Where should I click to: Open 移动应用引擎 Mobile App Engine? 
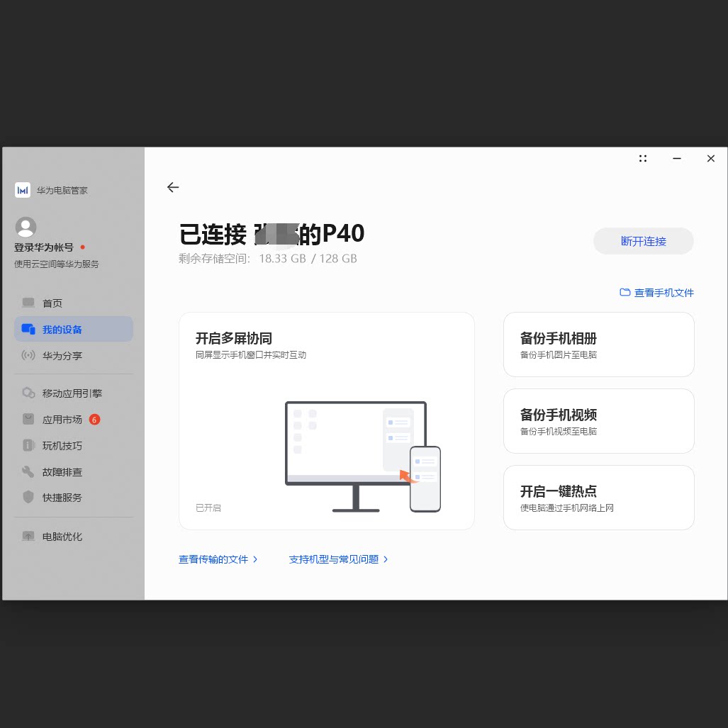(x=28, y=393)
